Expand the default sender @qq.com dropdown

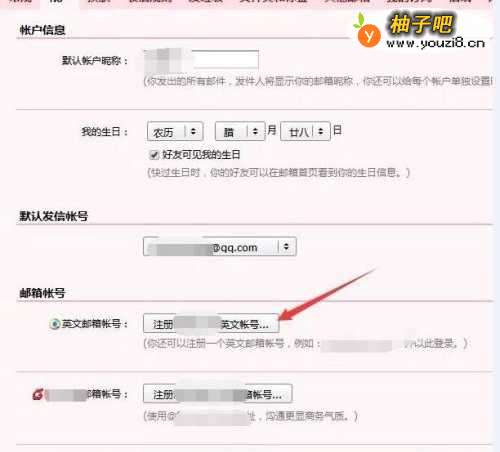click(220, 247)
